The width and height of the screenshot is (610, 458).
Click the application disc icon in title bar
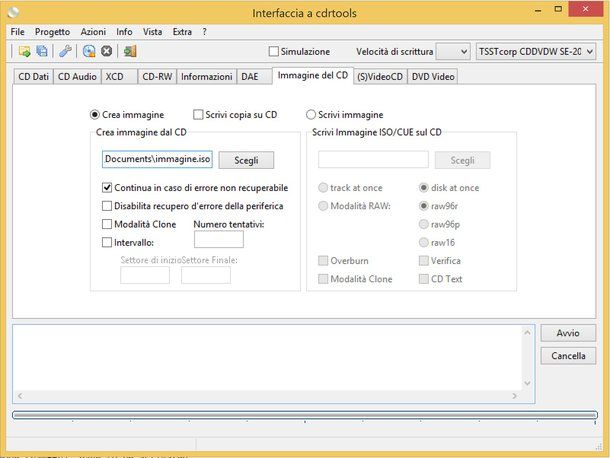coord(13,13)
